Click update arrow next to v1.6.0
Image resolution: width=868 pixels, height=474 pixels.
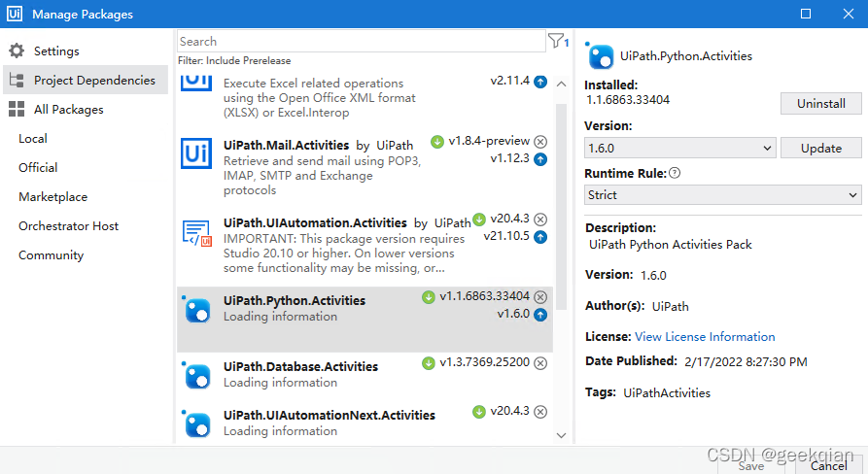point(540,315)
